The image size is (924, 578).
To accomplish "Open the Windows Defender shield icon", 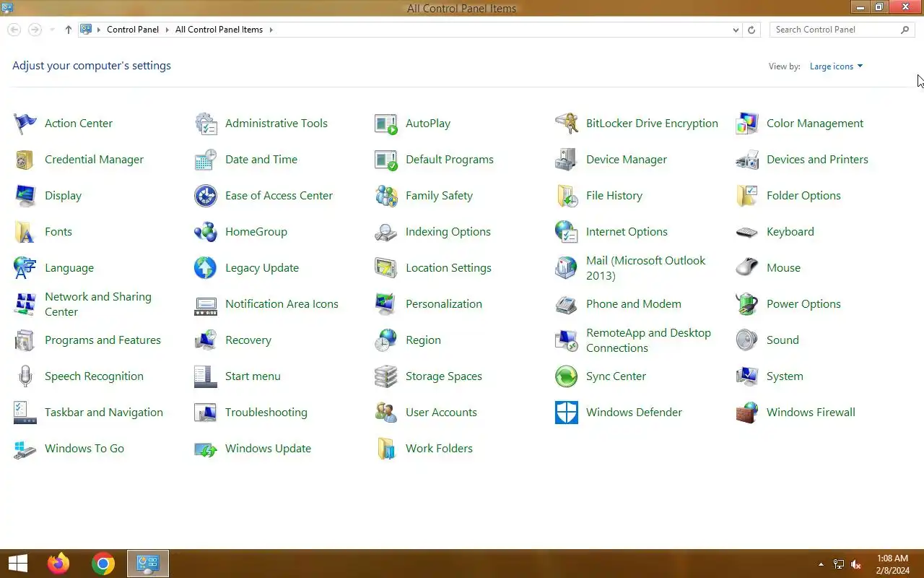I will (567, 413).
